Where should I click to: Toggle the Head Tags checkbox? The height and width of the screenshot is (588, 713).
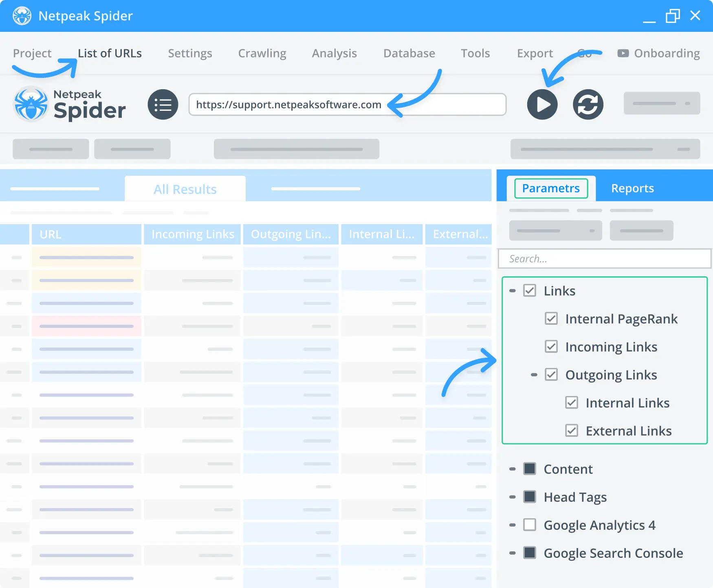click(x=530, y=497)
